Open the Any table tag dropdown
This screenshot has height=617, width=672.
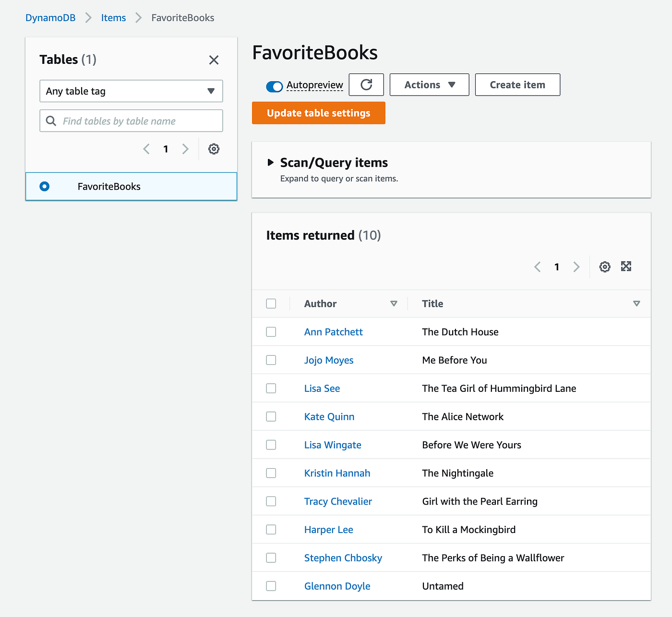(x=131, y=91)
